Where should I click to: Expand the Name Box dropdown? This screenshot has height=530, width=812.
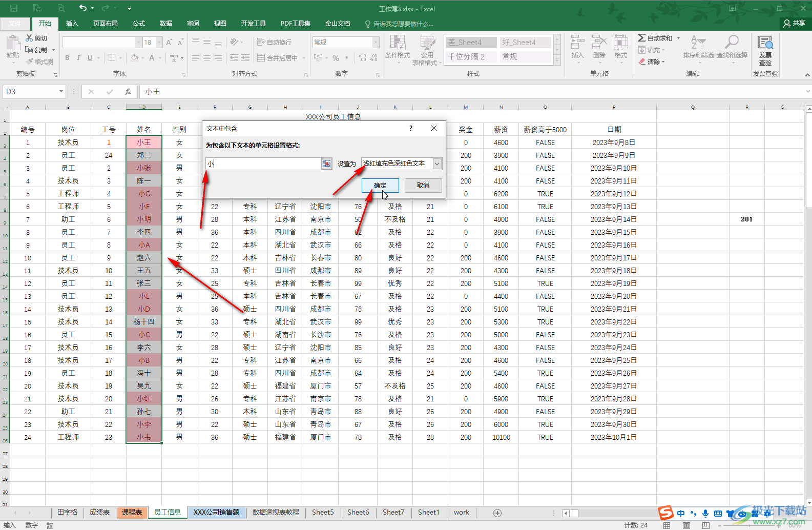click(x=61, y=92)
